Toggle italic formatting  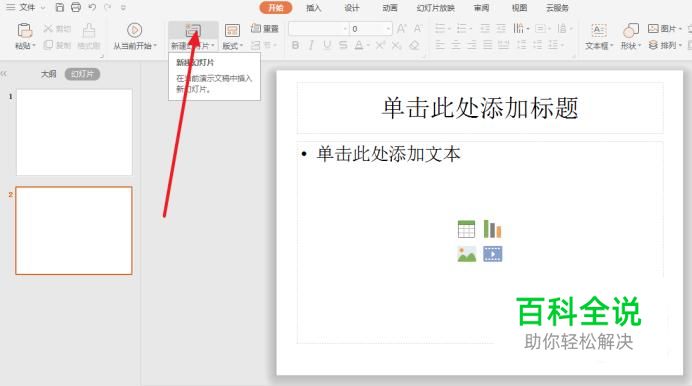(311, 45)
